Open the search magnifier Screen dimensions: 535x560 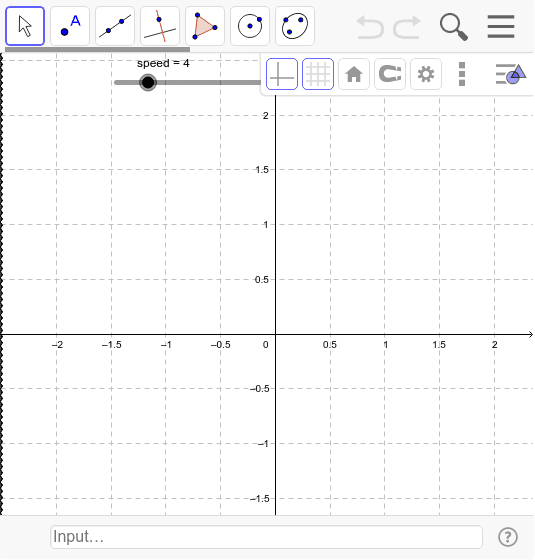[x=454, y=27]
